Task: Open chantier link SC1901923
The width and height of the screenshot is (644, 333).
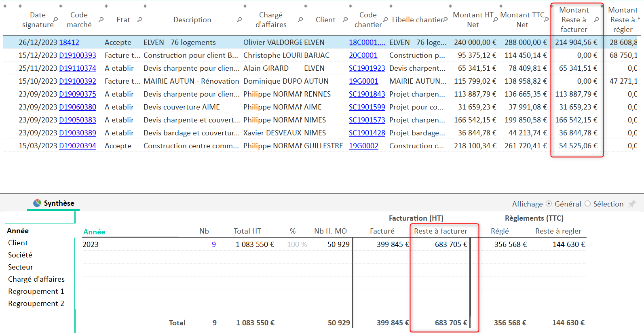Action: click(367, 68)
